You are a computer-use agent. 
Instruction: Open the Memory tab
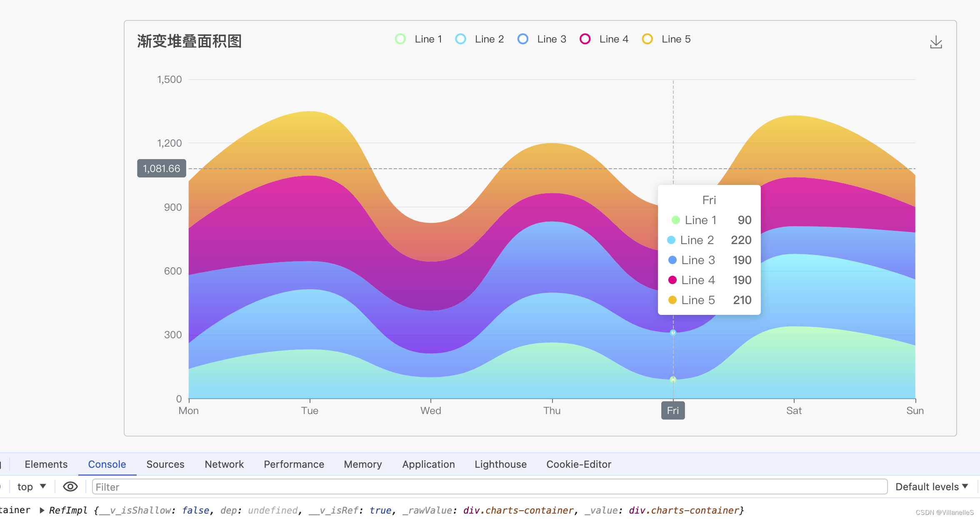363,464
